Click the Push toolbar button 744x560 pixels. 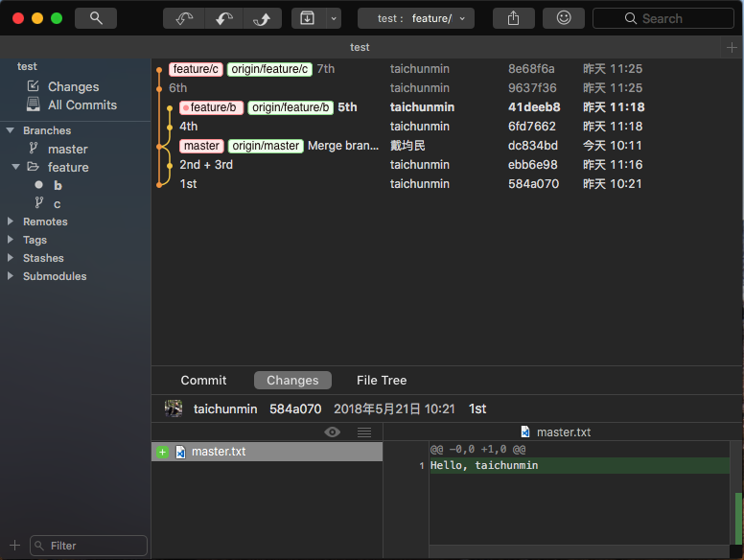click(x=262, y=18)
